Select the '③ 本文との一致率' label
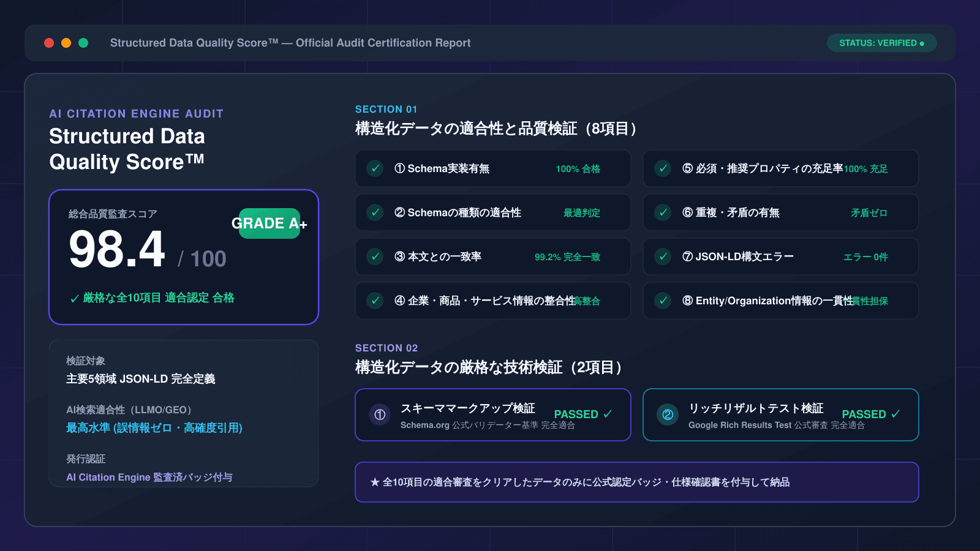980x551 pixels. [438, 257]
